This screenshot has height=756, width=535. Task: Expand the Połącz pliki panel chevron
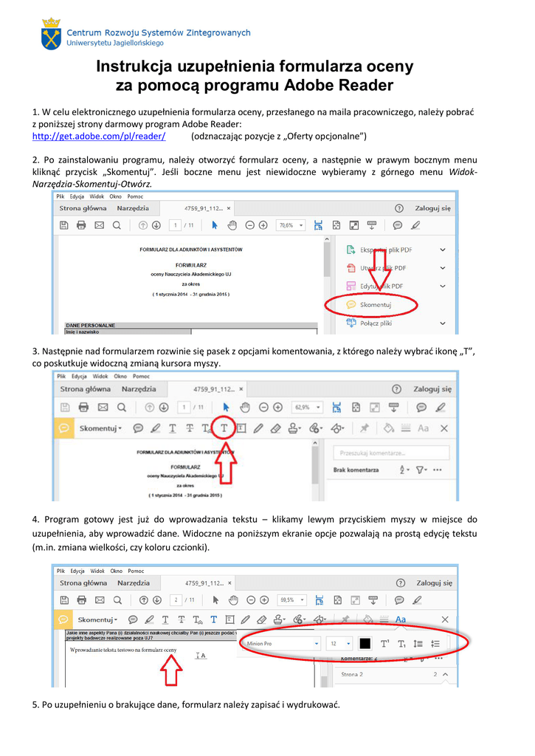pos(442,323)
